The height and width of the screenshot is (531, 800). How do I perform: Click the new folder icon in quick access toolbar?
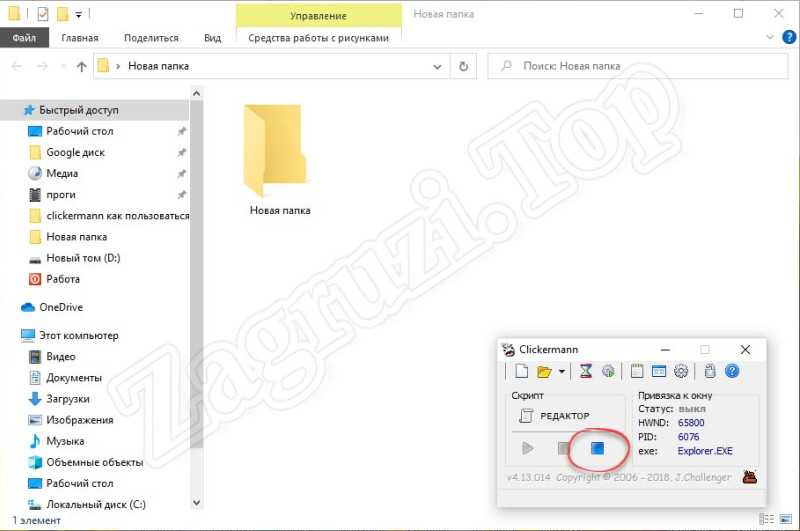click(63, 14)
